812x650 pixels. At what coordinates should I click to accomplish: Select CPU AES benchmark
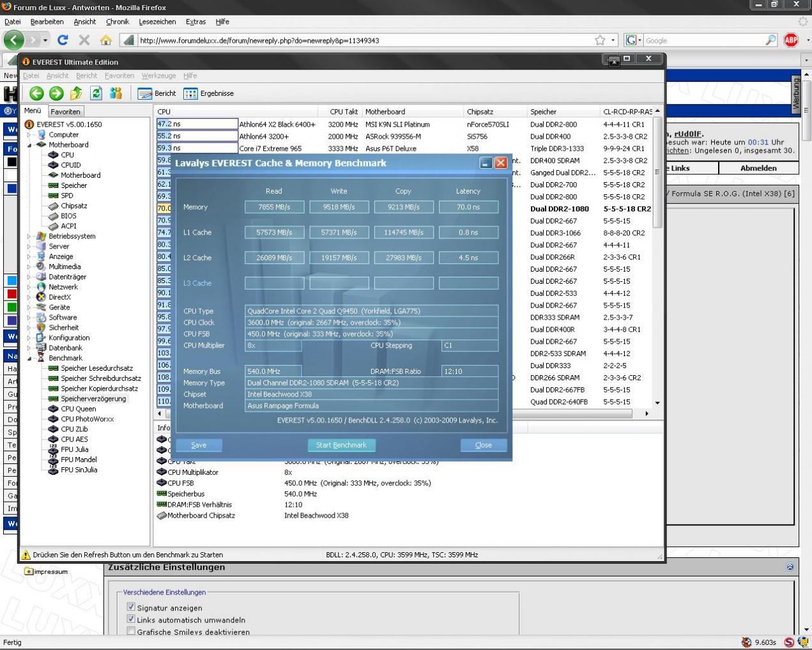click(74, 439)
